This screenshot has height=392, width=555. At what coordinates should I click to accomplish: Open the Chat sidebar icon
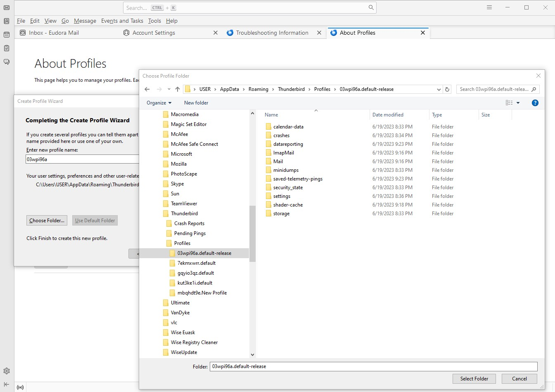tap(7, 62)
